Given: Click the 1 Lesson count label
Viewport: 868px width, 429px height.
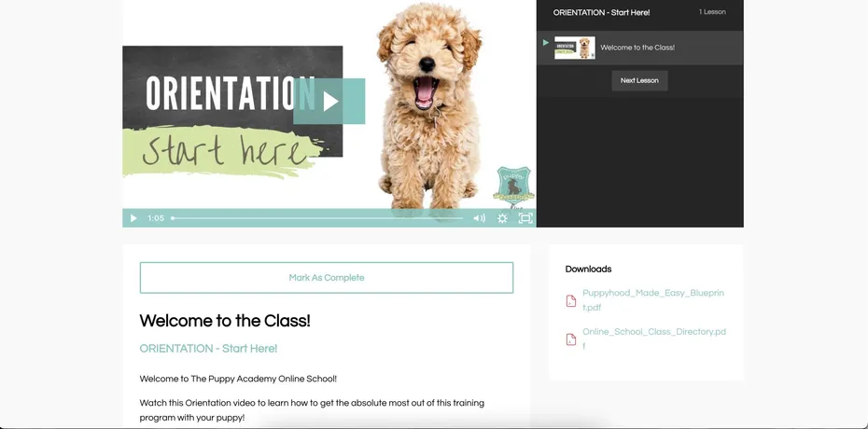Looking at the screenshot, I should coord(712,12).
